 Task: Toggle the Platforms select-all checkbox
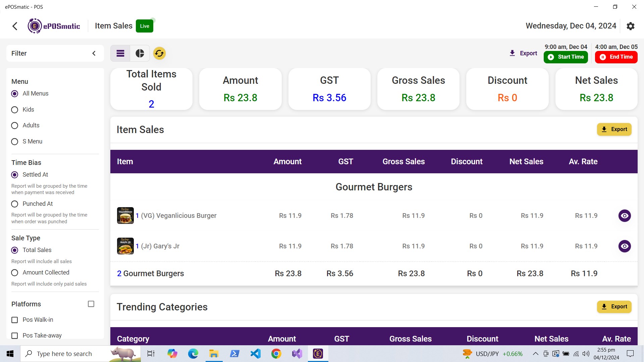91,304
